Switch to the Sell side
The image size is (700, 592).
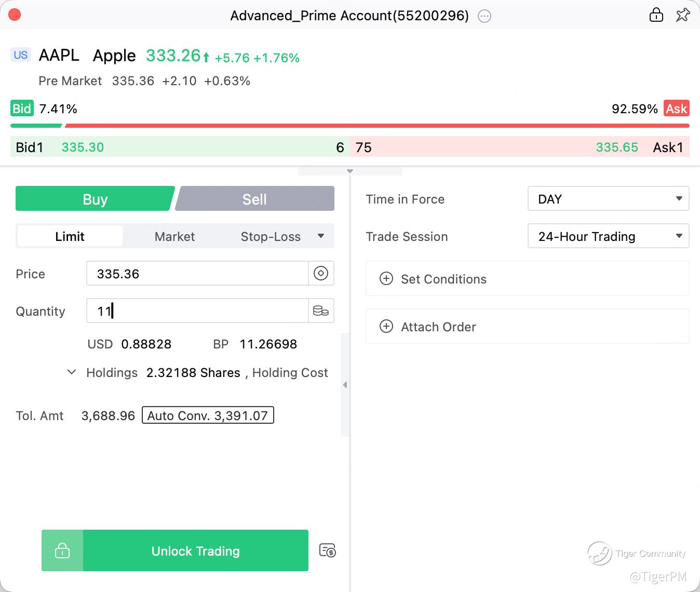click(254, 199)
